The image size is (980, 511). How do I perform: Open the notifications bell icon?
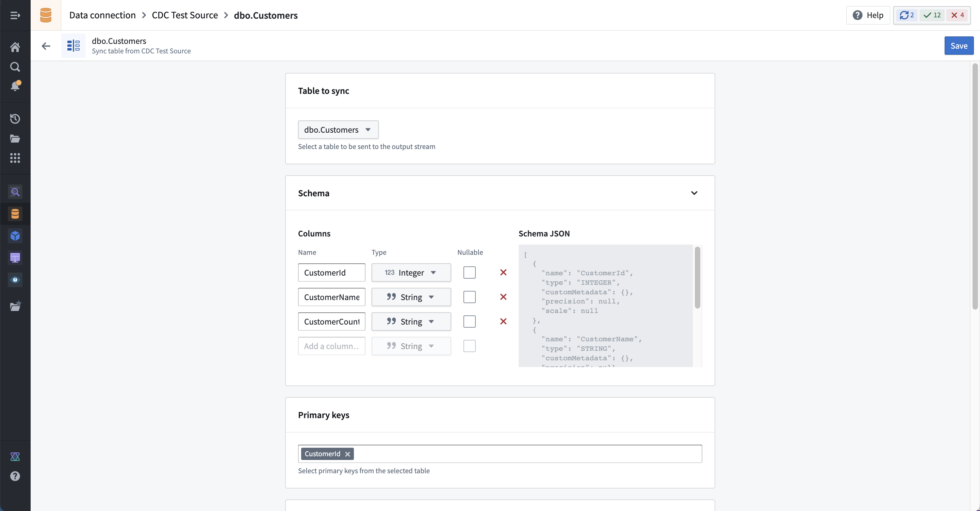point(15,86)
